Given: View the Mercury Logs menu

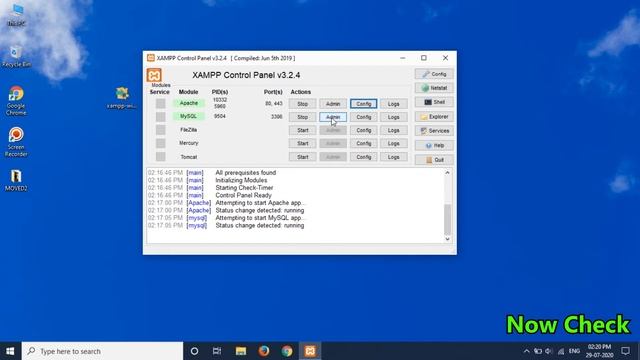Looking at the screenshot, I should (393, 143).
